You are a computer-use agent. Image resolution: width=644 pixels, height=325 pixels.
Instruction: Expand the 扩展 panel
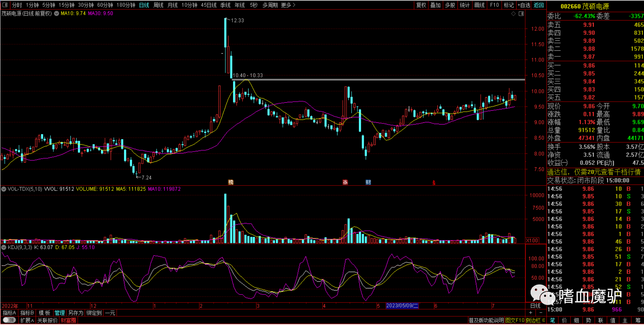[x=27, y=320]
